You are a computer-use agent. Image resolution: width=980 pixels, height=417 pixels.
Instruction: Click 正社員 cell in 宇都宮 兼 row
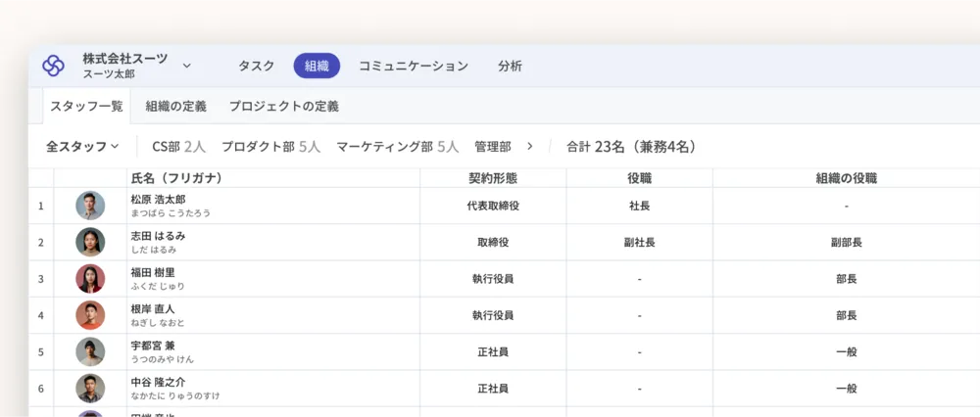pyautogui.click(x=493, y=352)
